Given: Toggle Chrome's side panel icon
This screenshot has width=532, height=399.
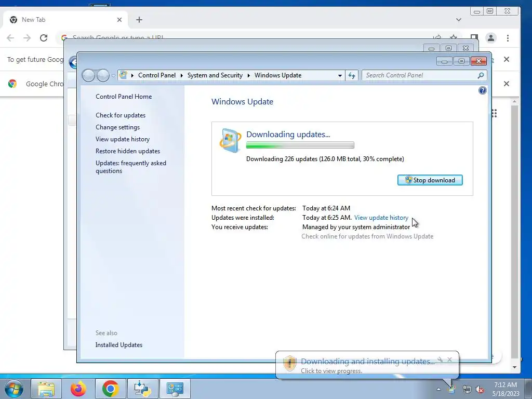Looking at the screenshot, I should (x=474, y=37).
